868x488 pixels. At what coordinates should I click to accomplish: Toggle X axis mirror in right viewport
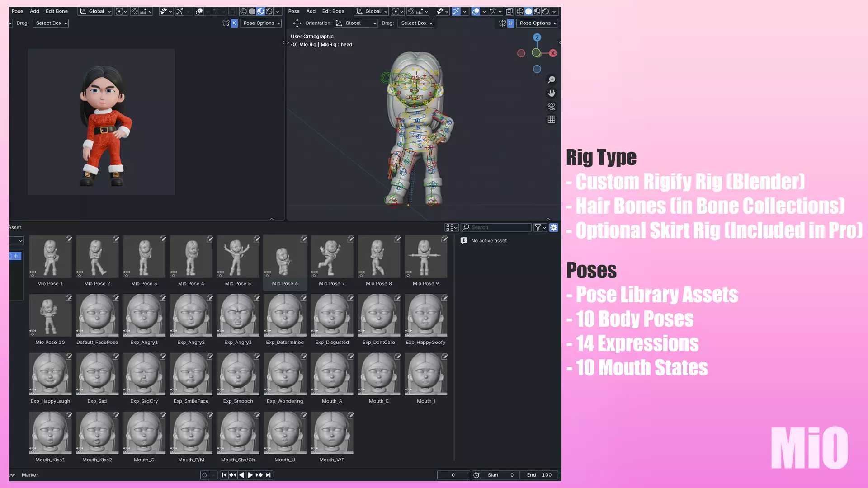click(x=510, y=23)
